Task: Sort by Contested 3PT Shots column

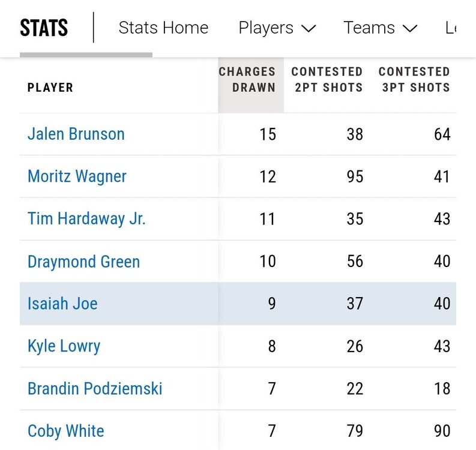Action: (x=414, y=80)
